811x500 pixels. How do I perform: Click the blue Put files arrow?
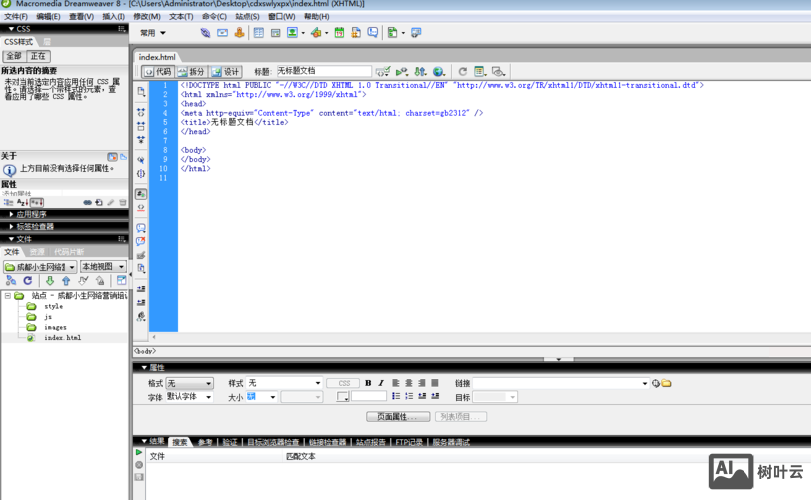click(x=66, y=281)
